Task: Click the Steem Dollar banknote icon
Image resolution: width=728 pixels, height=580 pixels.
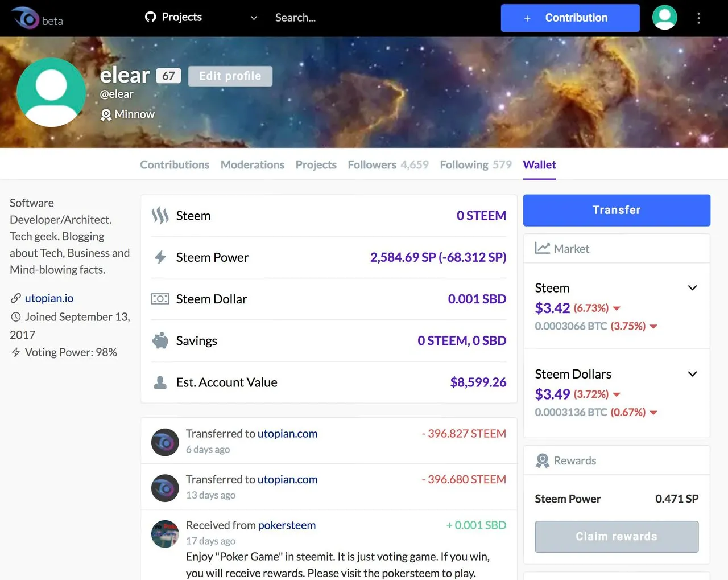Action: (x=160, y=299)
